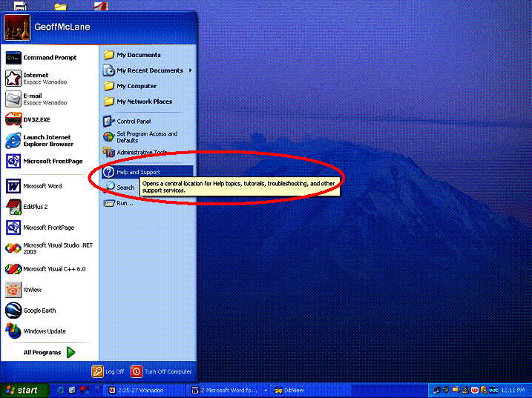Open Run... dialog from Start menu
532x398 pixels.
pyautogui.click(x=124, y=202)
